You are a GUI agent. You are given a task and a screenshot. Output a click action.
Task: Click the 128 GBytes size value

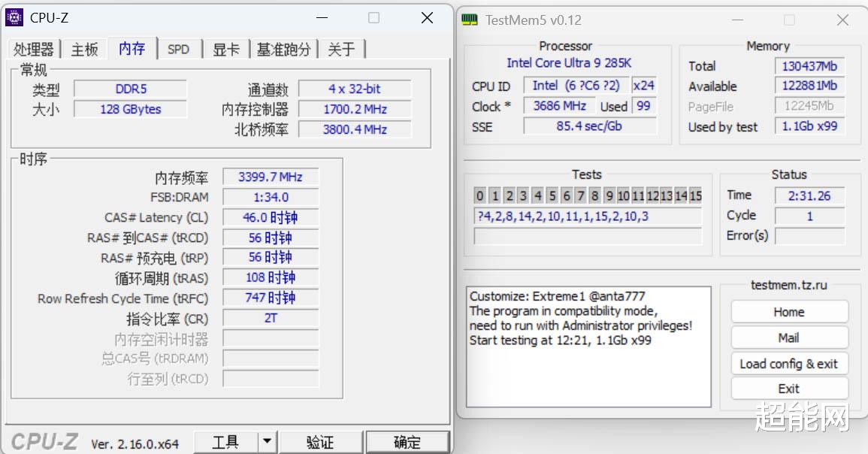[x=131, y=109]
